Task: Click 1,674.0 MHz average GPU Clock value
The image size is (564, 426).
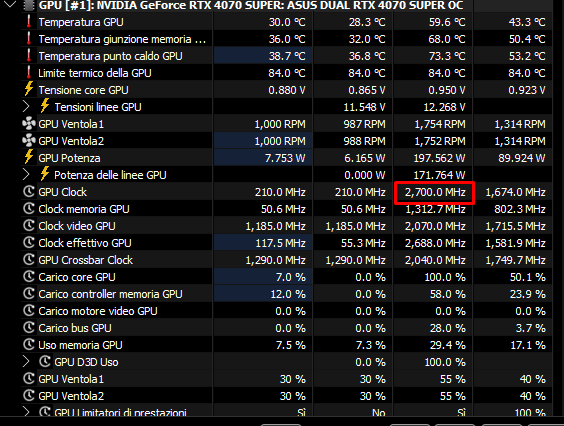Action: coord(515,192)
